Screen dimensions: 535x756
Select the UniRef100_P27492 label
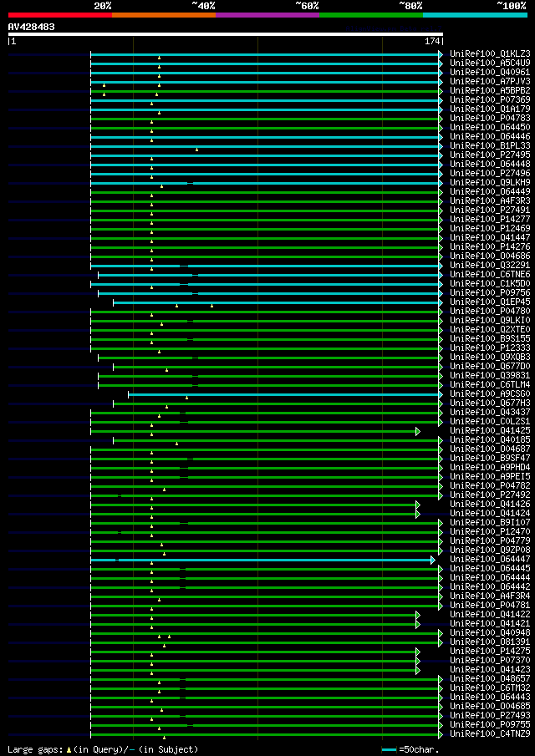[490, 495]
